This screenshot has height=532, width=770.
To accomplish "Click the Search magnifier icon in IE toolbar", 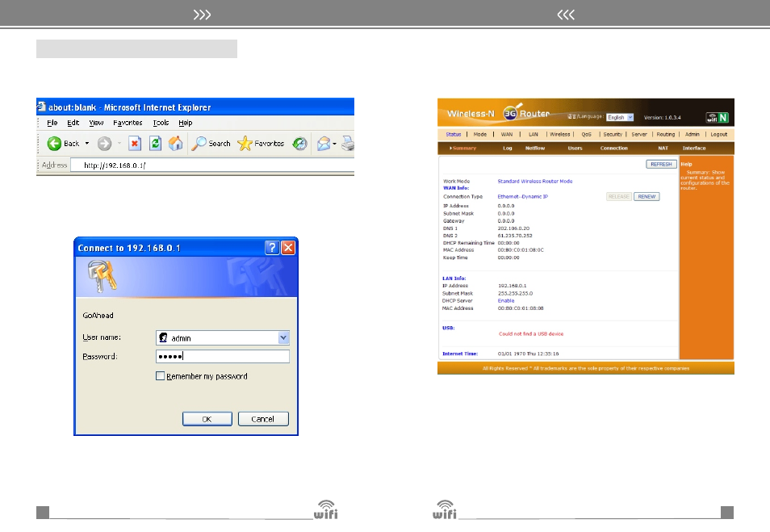I will 199,144.
